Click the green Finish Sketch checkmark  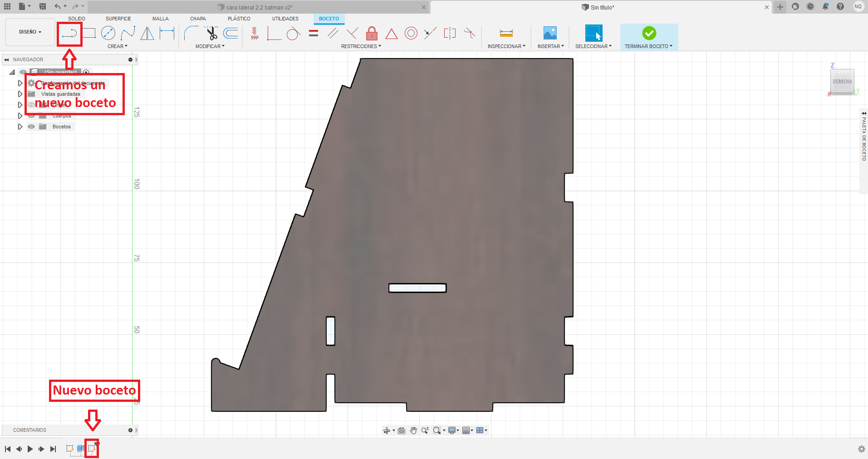649,33
